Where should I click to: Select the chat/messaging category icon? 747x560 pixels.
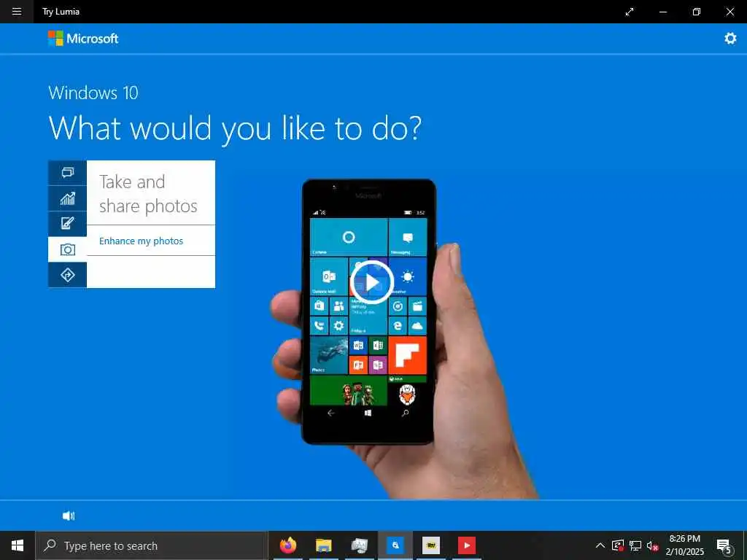(68, 172)
